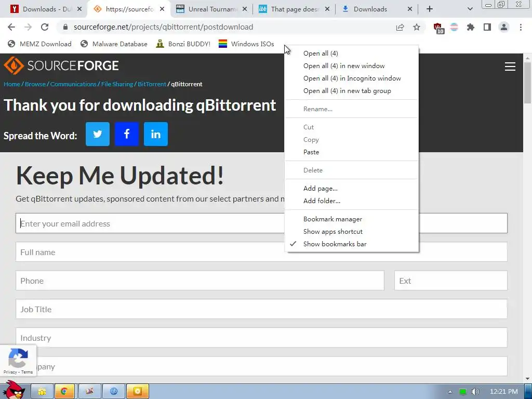The height and width of the screenshot is (399, 532).
Task: Bookmark this page with star icon
Action: pos(417,27)
